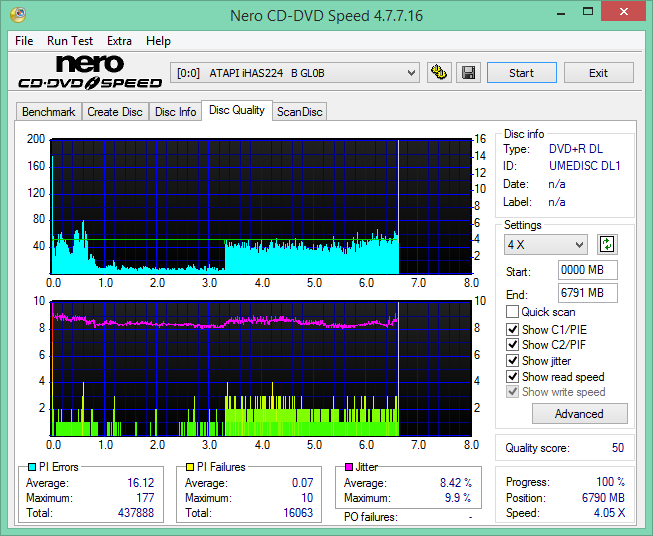This screenshot has width=653, height=536.
Task: Click Jitter maximum 9.9 %
Action: click(x=458, y=498)
